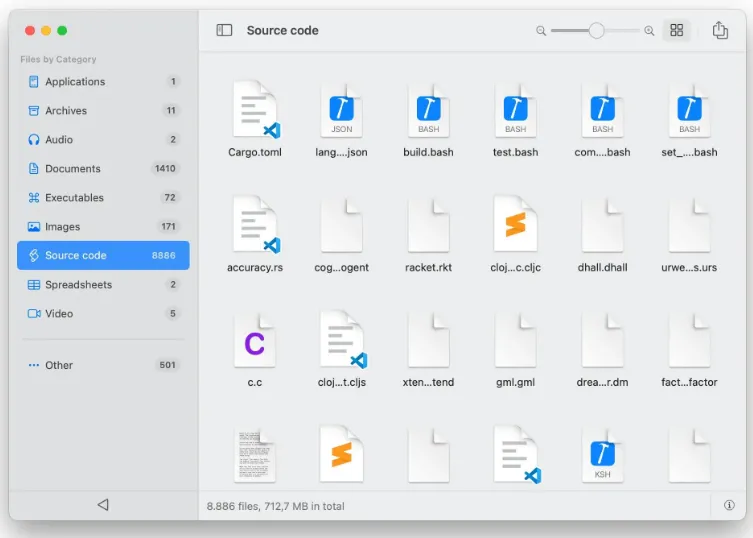The height and width of the screenshot is (538, 753).
Task: Click the Video count badge 5
Action: (x=172, y=314)
